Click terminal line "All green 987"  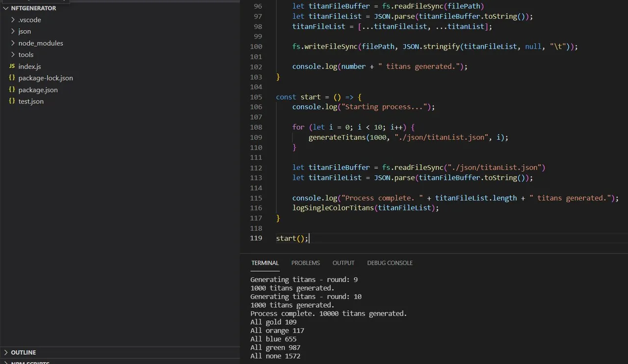pos(275,348)
